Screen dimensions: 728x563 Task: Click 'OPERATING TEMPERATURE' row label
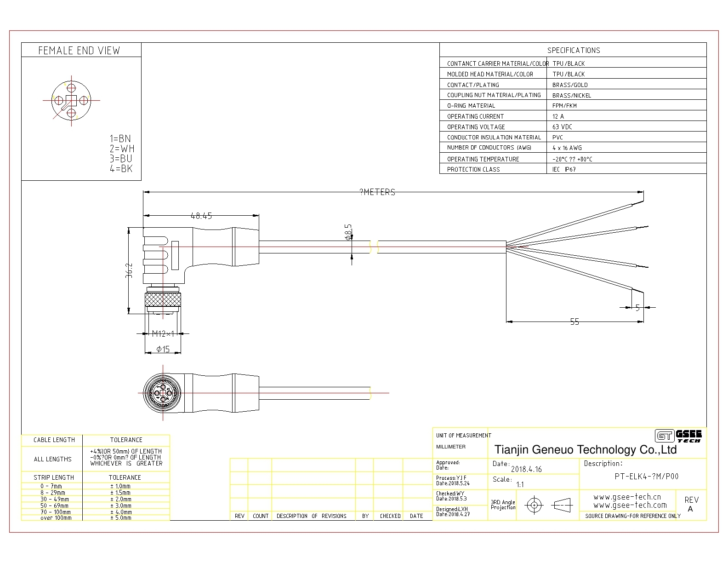click(x=483, y=159)
